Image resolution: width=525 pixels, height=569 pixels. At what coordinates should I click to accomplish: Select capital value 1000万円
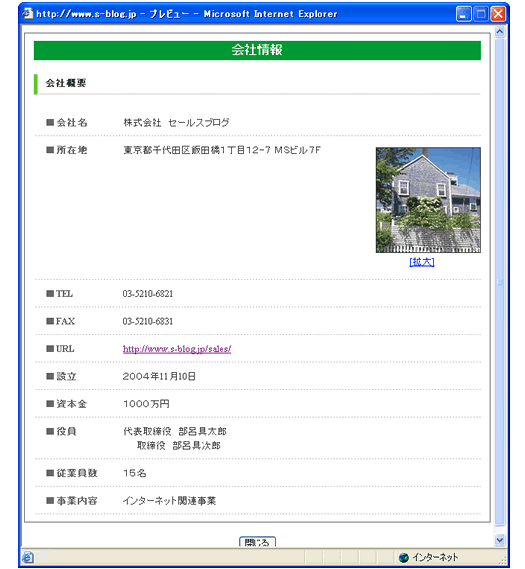[146, 404]
